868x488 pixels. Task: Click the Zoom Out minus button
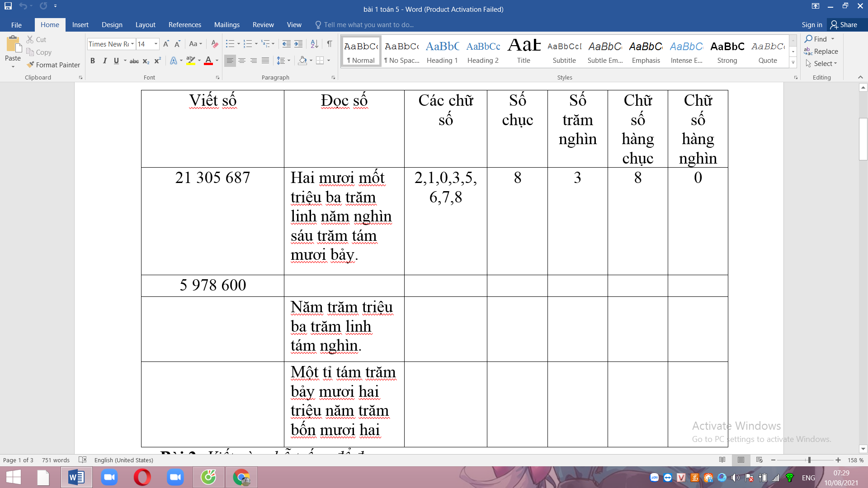pyautogui.click(x=774, y=460)
